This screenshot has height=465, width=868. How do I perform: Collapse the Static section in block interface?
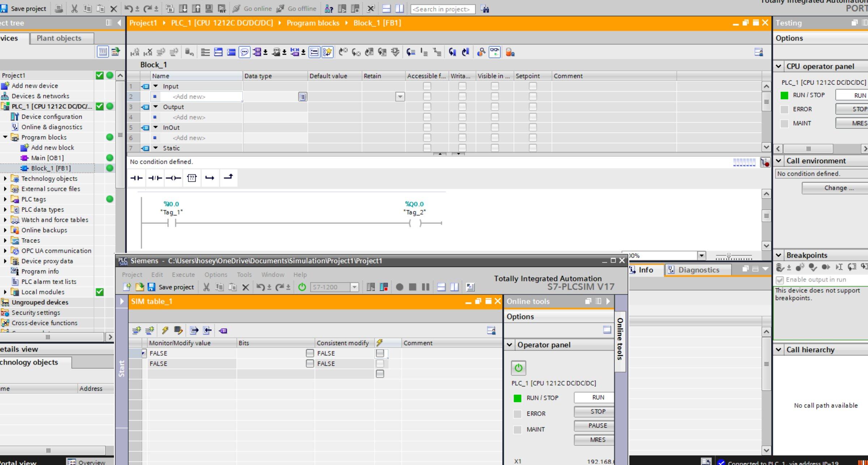click(x=156, y=148)
